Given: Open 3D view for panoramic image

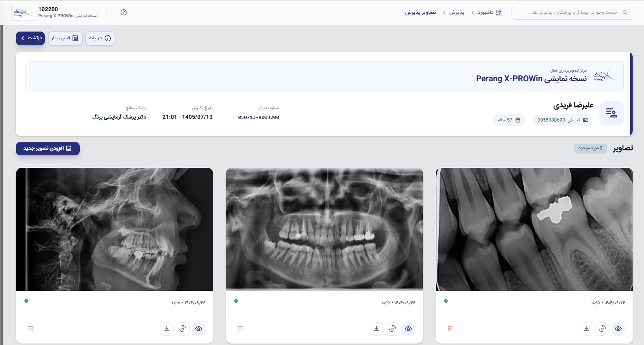Looking at the screenshot, I should 392,329.
